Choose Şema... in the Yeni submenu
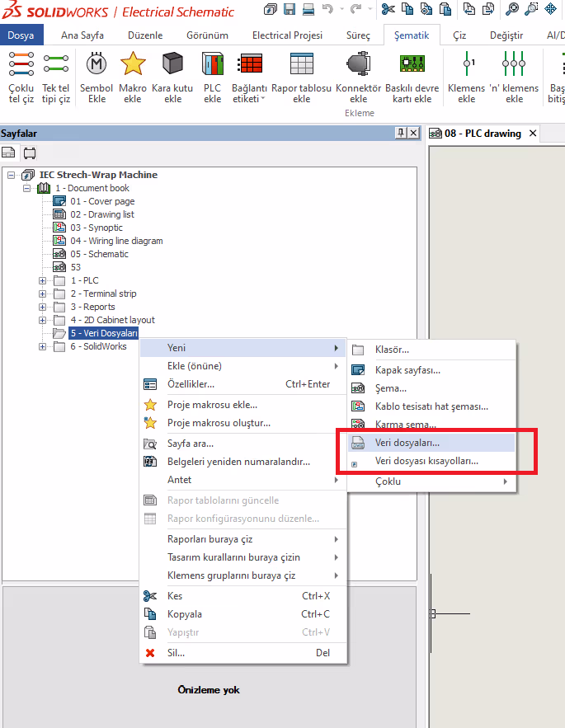565x728 pixels. 431,388
